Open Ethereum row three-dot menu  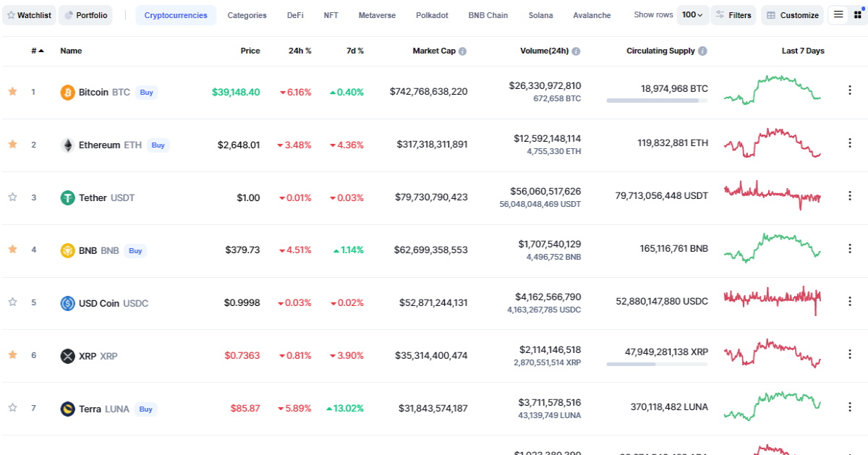(x=850, y=143)
